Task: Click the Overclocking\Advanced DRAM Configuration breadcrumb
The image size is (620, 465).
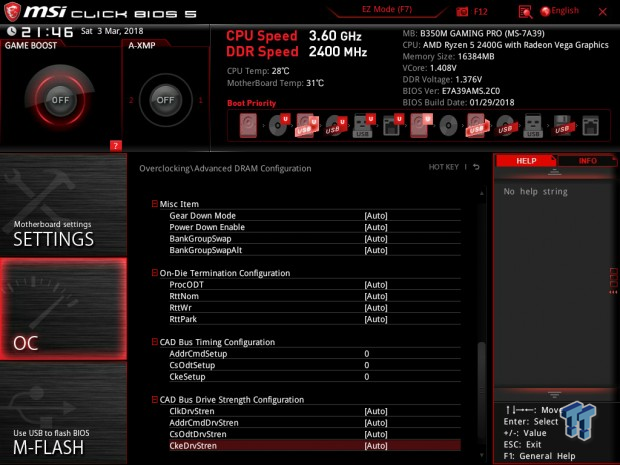Action: pos(225,168)
